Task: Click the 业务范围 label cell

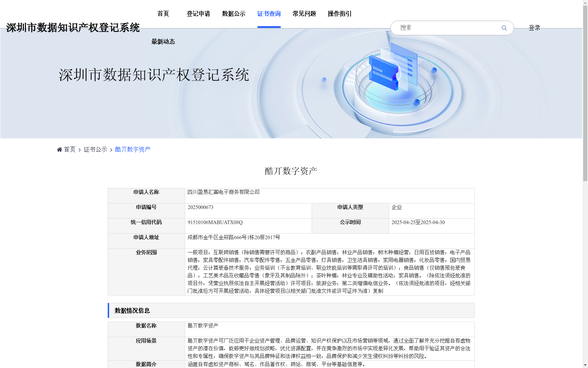Action: [x=146, y=272]
